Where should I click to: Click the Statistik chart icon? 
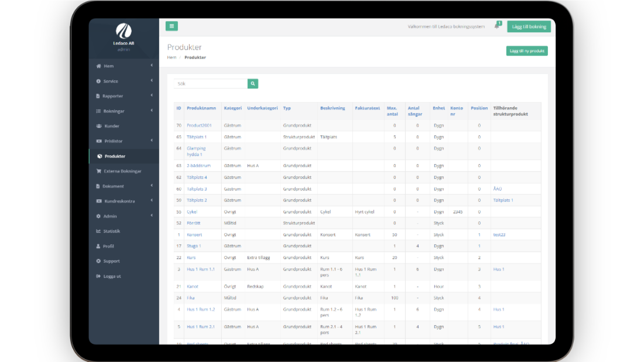coord(99,231)
